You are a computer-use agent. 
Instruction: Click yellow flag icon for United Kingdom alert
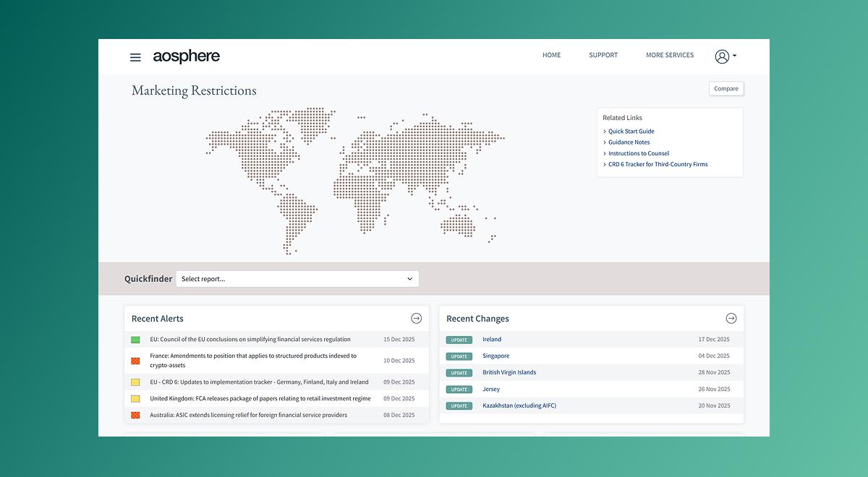[135, 399]
